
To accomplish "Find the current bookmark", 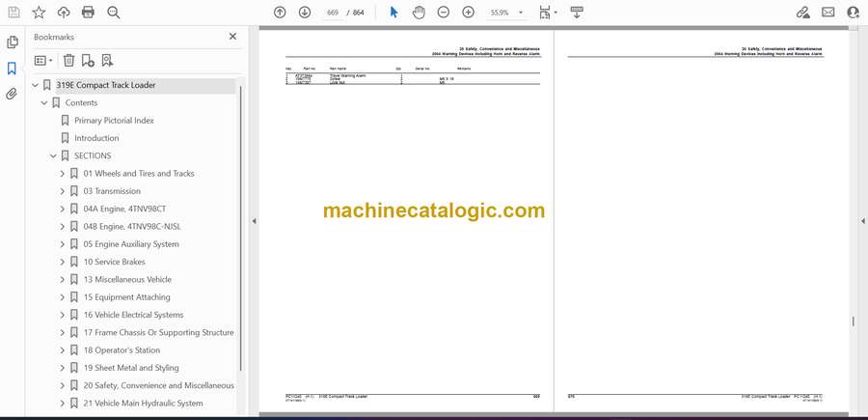I will coord(107,61).
